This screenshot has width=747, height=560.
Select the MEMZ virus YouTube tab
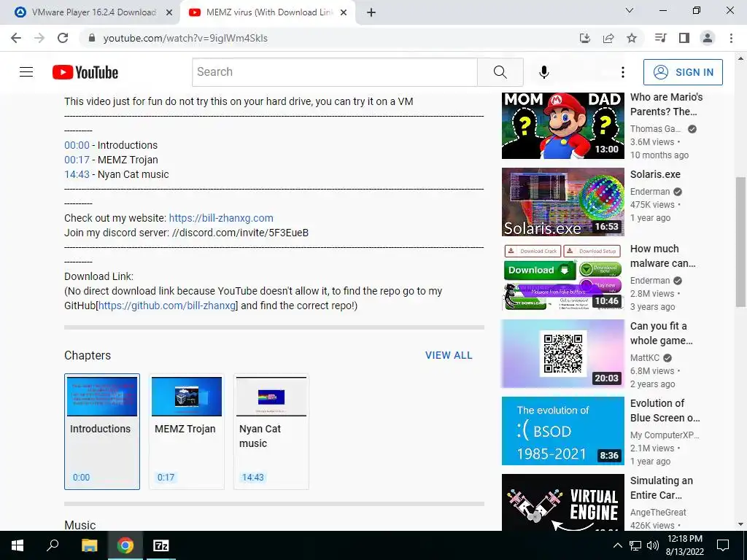(267, 12)
